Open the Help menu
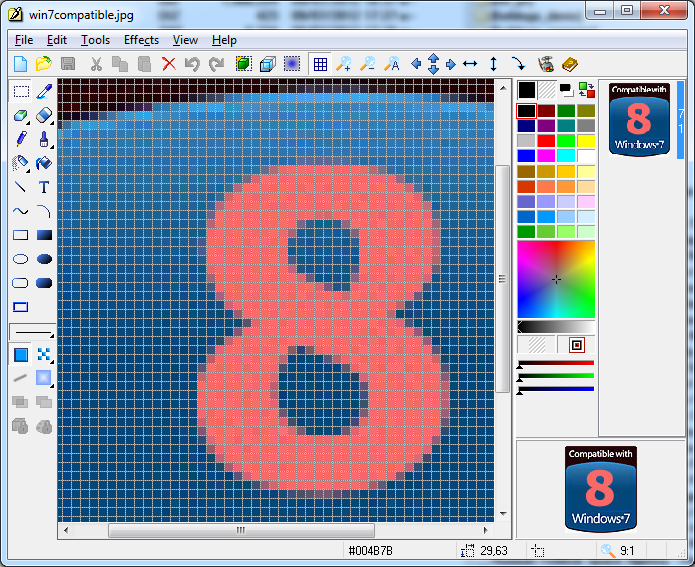This screenshot has height=567, width=695. point(224,40)
